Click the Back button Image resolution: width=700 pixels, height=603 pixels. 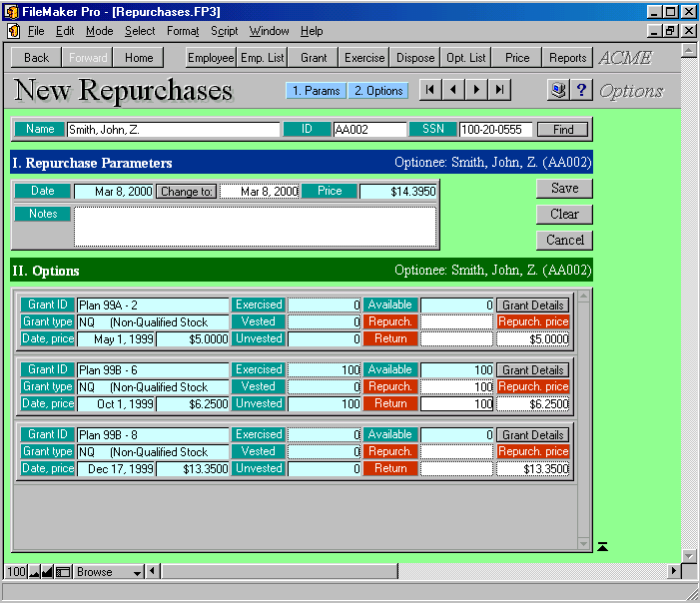(36, 58)
